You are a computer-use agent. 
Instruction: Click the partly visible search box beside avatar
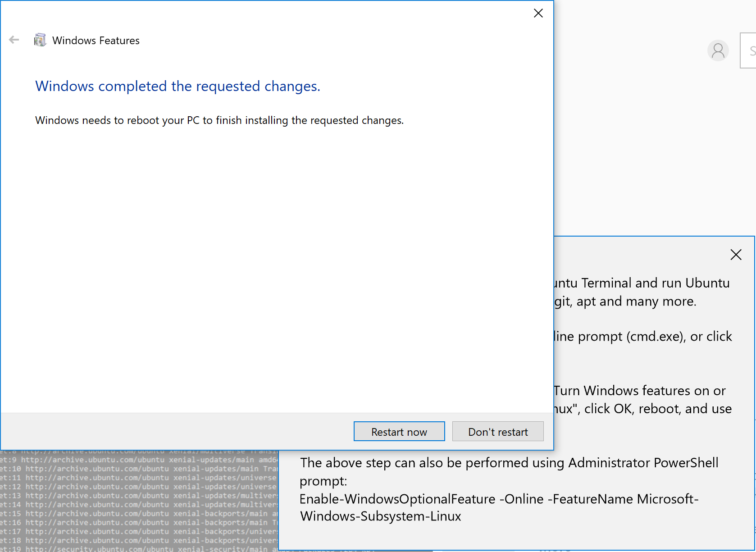point(748,50)
